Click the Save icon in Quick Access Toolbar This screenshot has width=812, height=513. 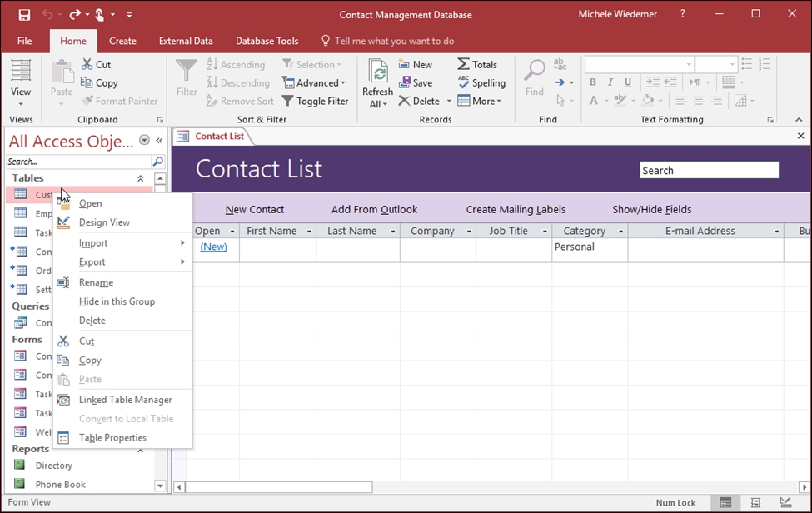[24, 15]
